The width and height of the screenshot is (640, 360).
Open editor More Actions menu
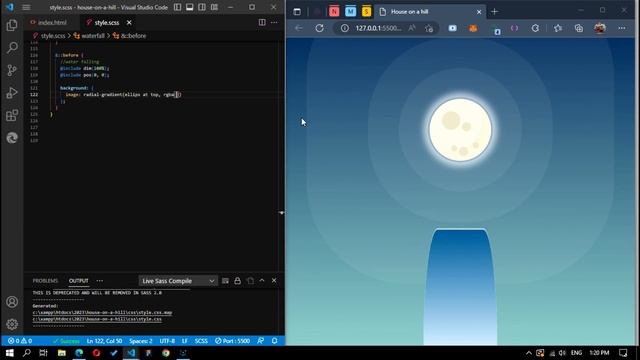[274, 22]
